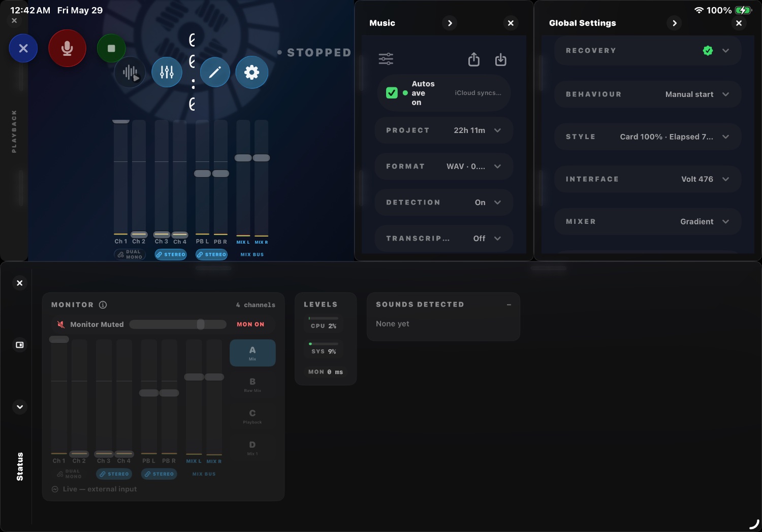Click the Global Settings forward arrow

click(x=674, y=23)
